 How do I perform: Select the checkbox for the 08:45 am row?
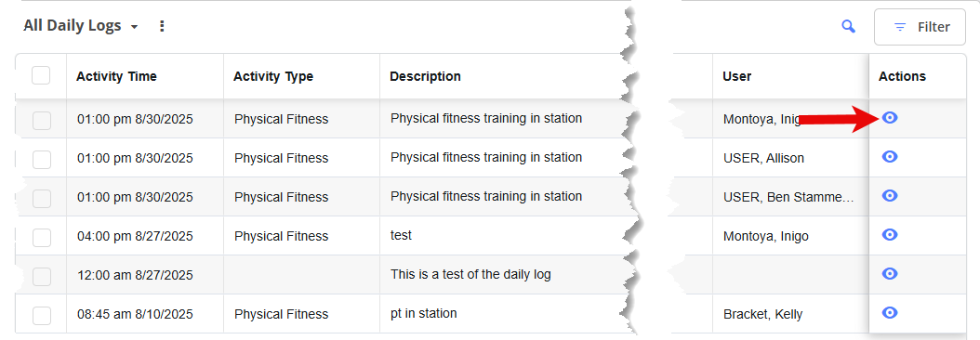(42, 316)
